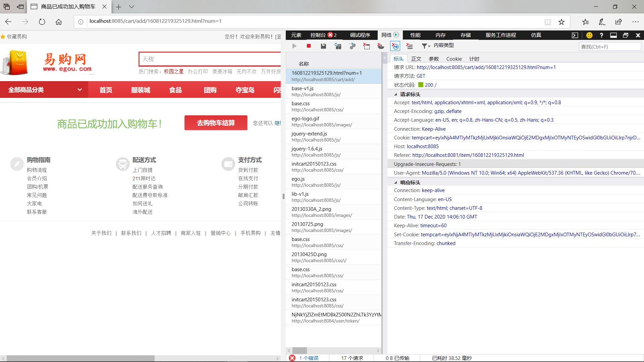Switch to the 内存 (Memory) tab
644x362 pixels.
pos(440,35)
